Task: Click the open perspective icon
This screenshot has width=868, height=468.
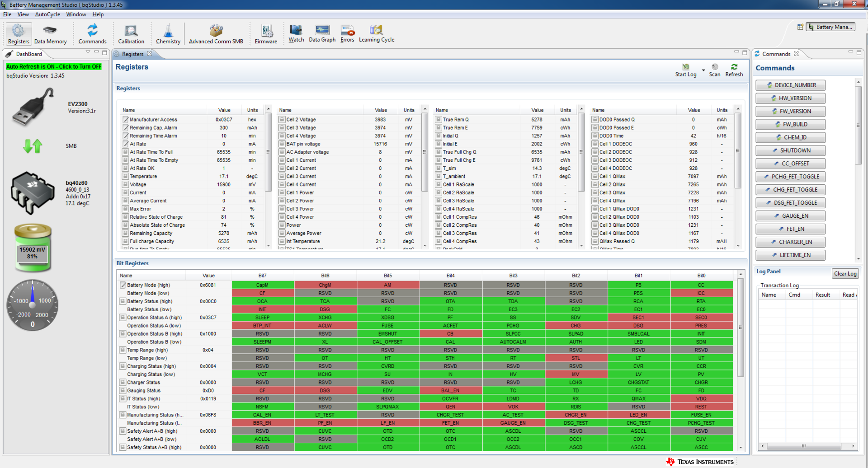Action: pyautogui.click(x=800, y=27)
